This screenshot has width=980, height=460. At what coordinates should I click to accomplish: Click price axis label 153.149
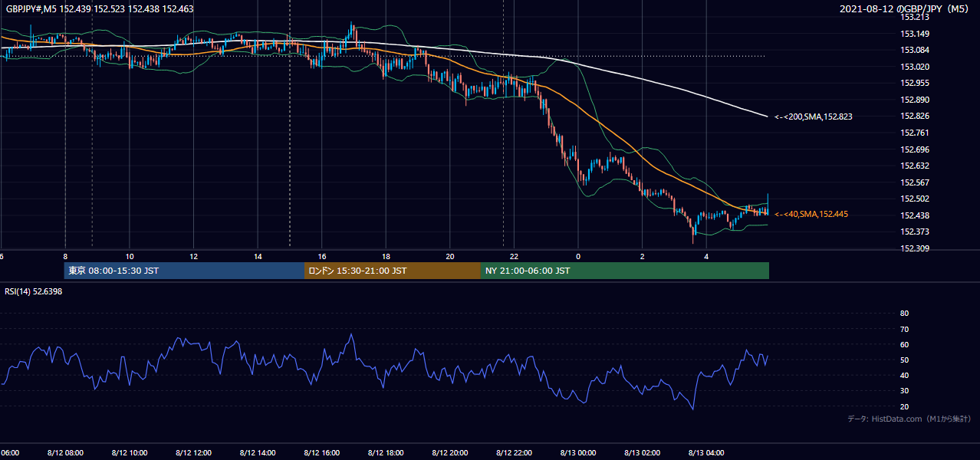pyautogui.click(x=915, y=34)
